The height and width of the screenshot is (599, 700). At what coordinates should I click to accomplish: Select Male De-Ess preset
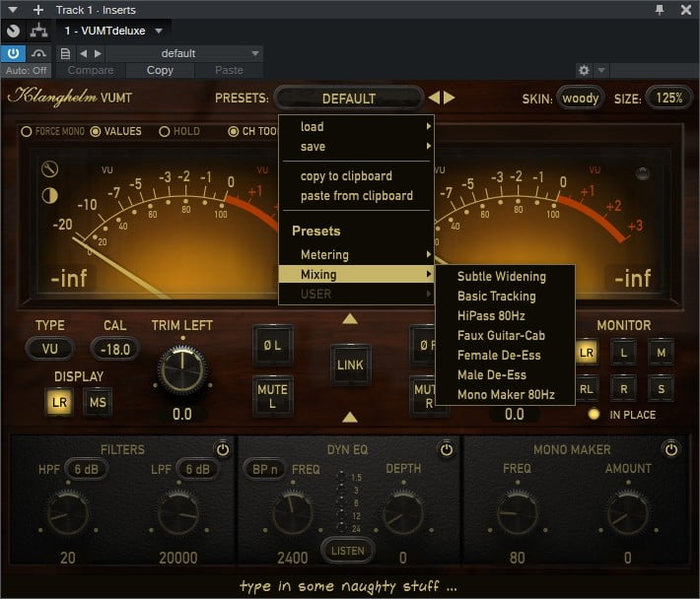coord(505,374)
